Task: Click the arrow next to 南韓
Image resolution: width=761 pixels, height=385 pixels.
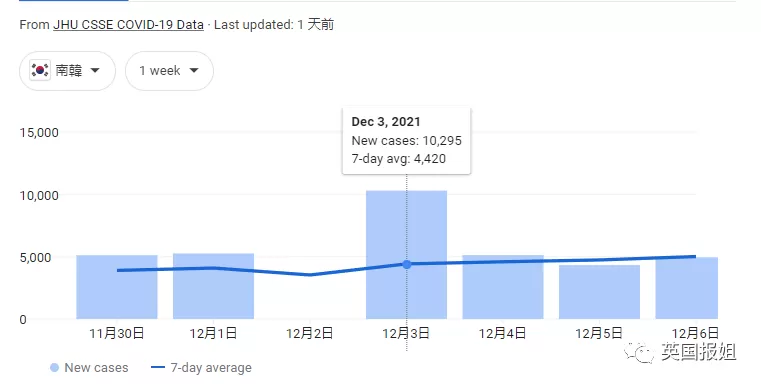Action: click(95, 70)
